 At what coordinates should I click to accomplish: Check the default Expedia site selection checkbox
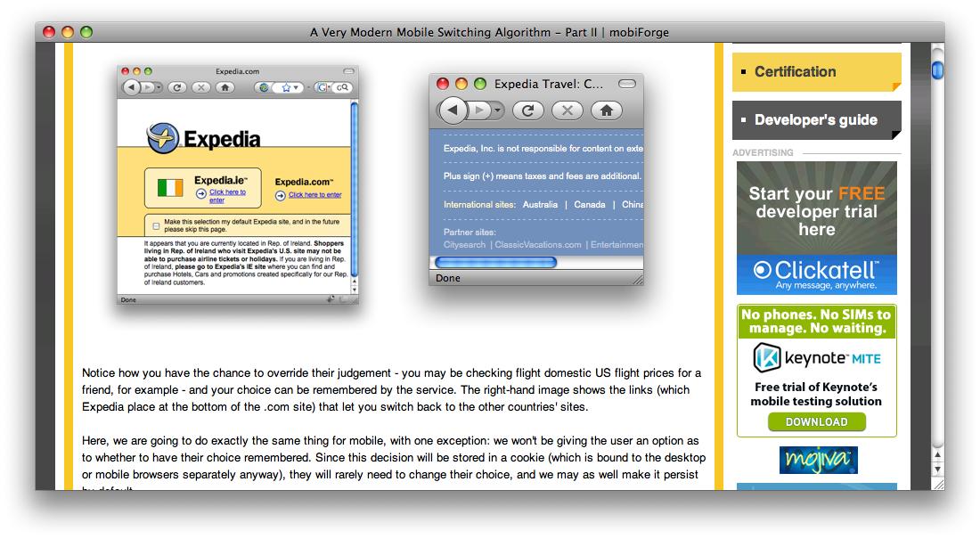(156, 225)
